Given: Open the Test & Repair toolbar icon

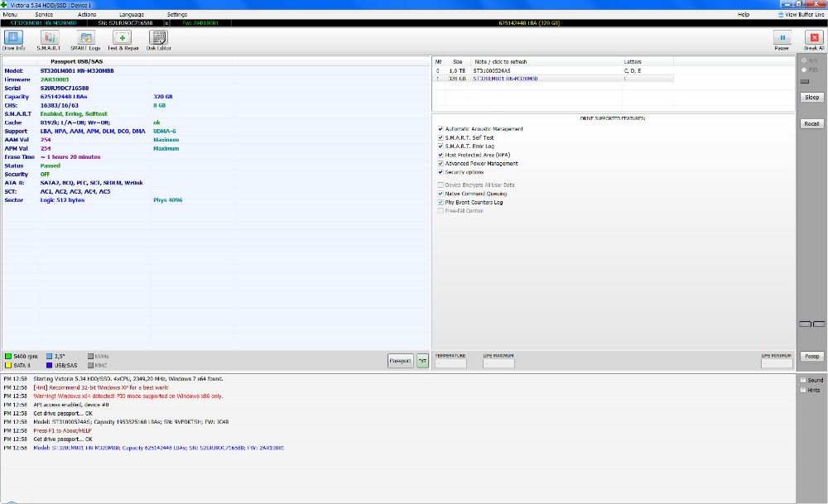Looking at the screenshot, I should tap(122, 38).
